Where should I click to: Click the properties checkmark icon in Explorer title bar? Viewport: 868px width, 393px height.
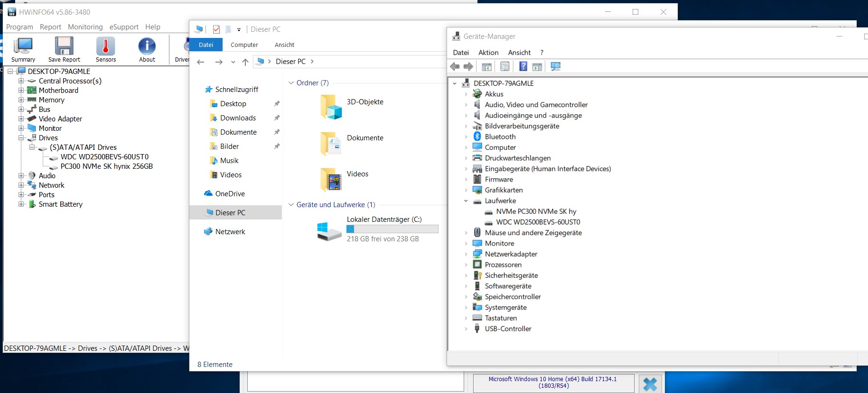point(216,29)
